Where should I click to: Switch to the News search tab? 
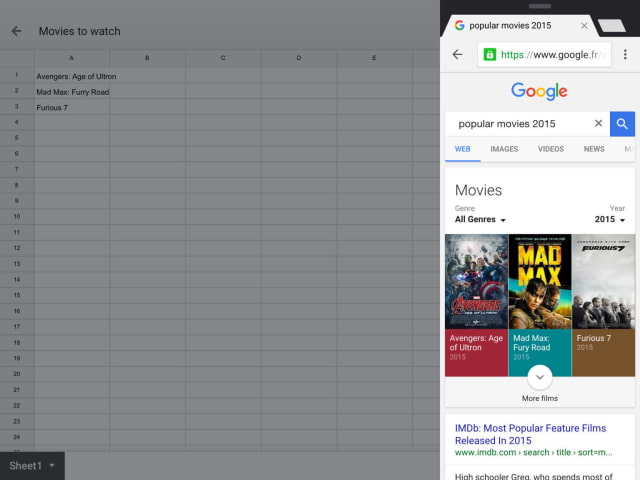(x=594, y=149)
